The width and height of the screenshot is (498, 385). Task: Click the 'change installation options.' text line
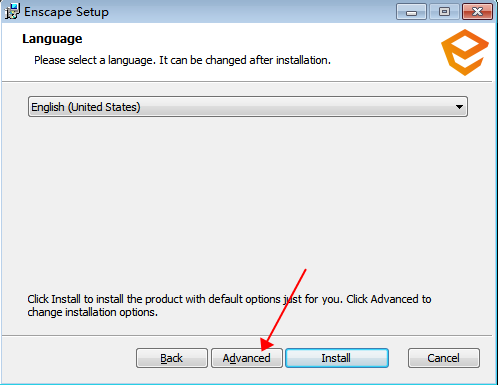click(x=92, y=312)
